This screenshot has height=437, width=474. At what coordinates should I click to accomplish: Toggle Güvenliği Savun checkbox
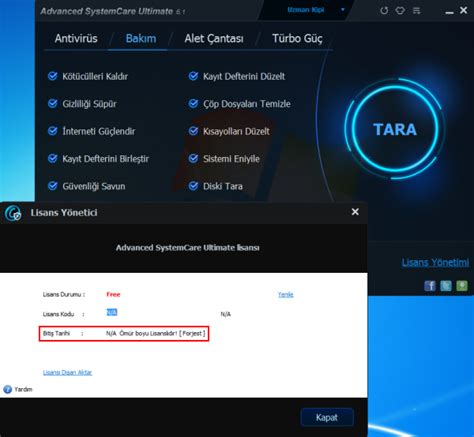point(52,186)
